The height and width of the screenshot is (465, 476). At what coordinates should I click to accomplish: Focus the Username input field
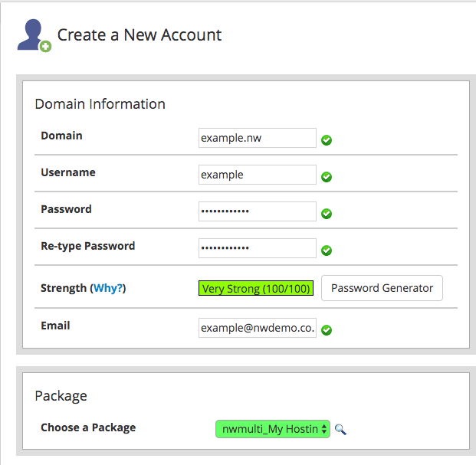tap(257, 175)
